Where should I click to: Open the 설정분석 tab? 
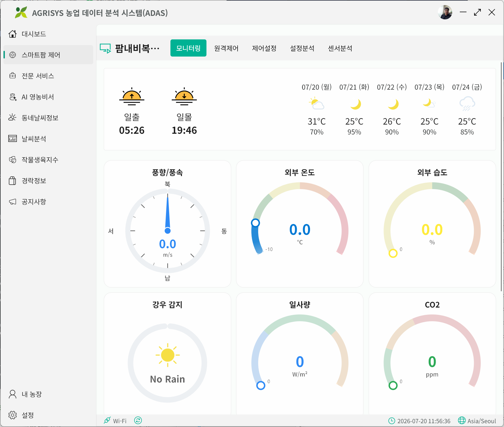tap(302, 48)
